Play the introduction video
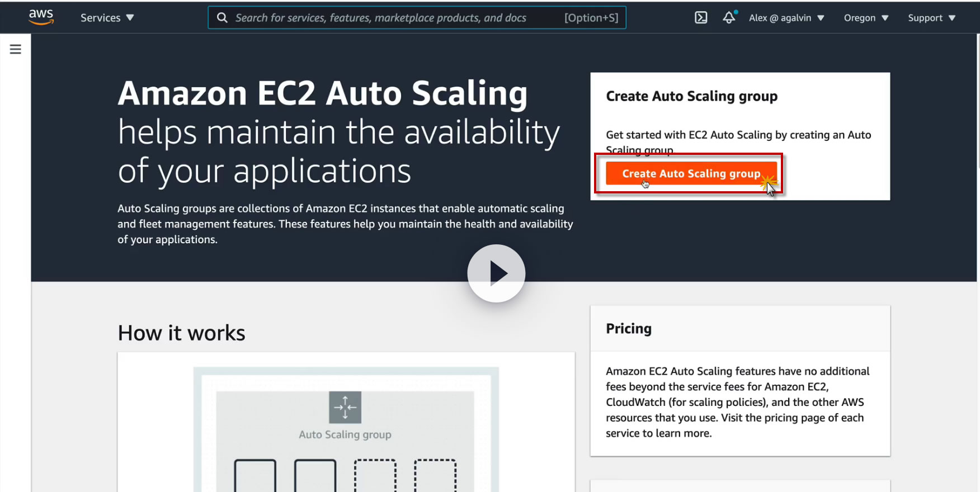This screenshot has height=492, width=980. point(496,273)
